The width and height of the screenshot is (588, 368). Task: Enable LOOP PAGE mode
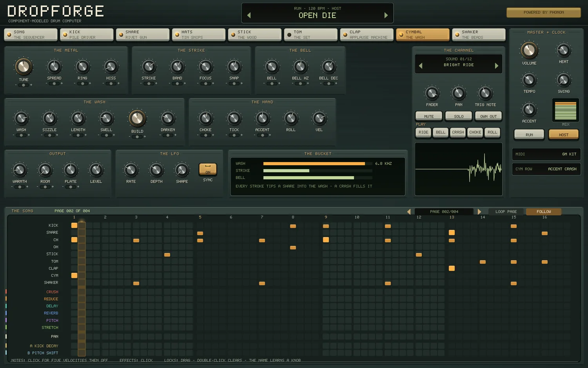(x=506, y=212)
